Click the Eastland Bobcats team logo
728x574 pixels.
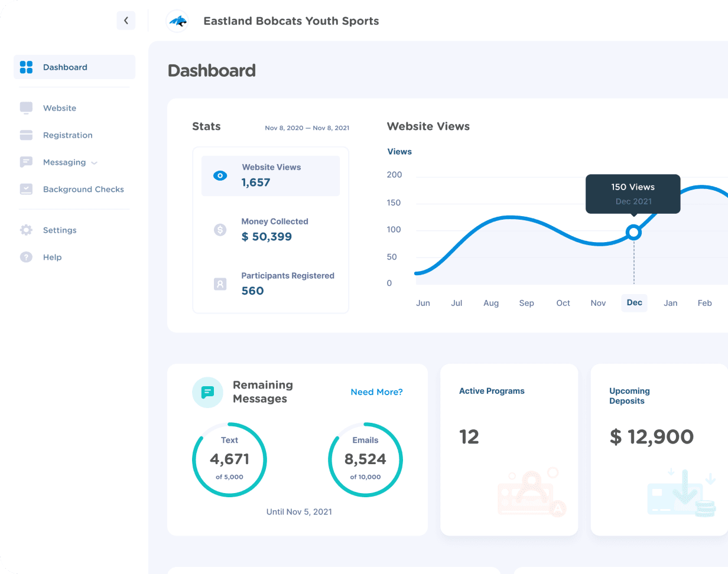pyautogui.click(x=177, y=21)
